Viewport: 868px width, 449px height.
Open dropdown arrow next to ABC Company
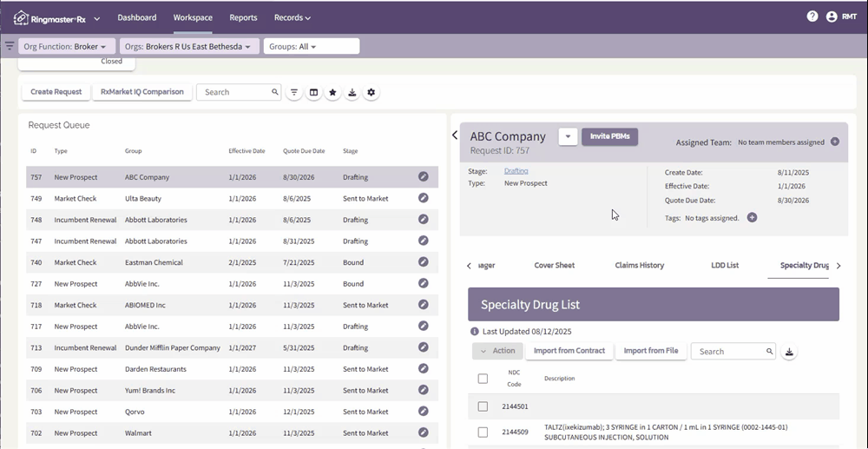[568, 136]
